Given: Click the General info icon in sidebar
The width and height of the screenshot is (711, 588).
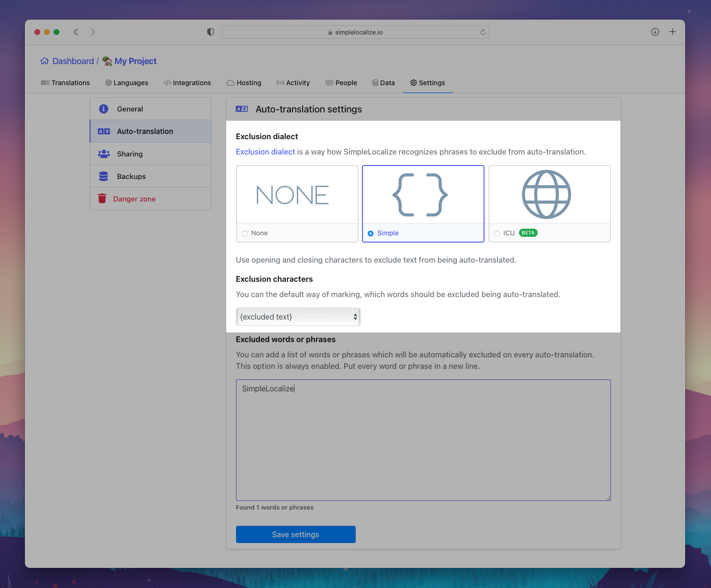Looking at the screenshot, I should point(103,109).
